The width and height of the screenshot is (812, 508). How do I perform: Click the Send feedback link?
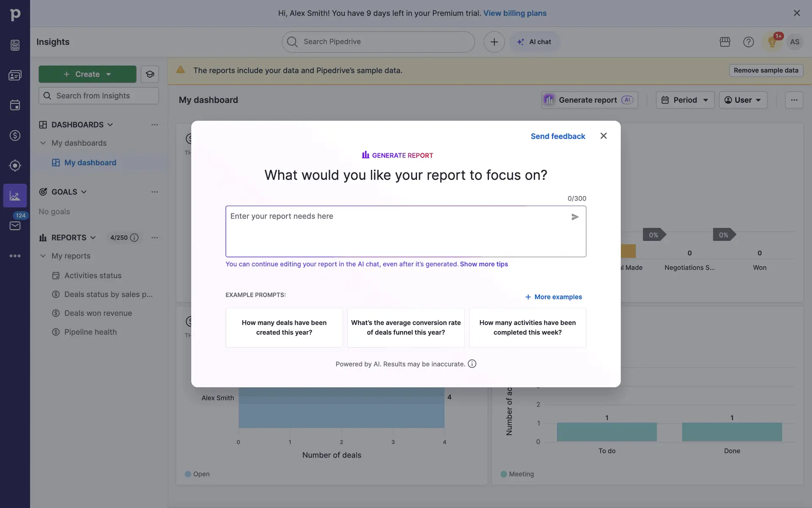point(557,136)
